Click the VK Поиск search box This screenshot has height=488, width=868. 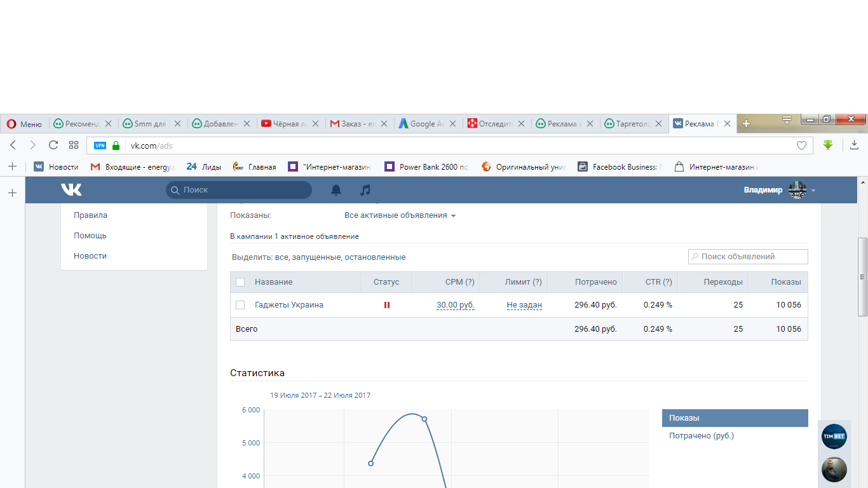[239, 190]
